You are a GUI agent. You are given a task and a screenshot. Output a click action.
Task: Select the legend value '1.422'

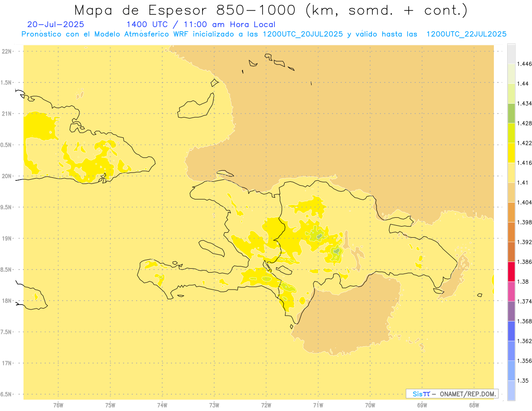(x=524, y=143)
